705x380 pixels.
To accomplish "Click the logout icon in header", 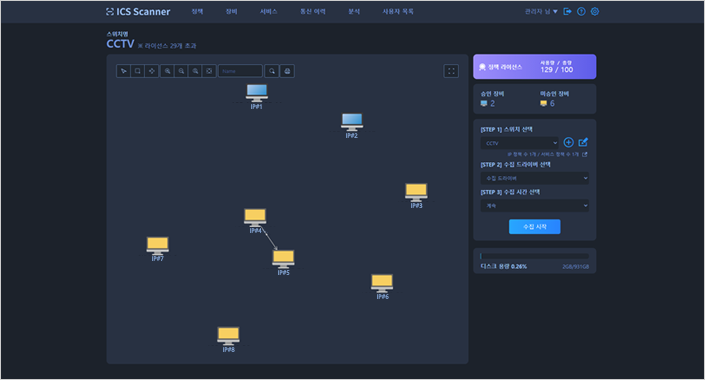I will (567, 12).
